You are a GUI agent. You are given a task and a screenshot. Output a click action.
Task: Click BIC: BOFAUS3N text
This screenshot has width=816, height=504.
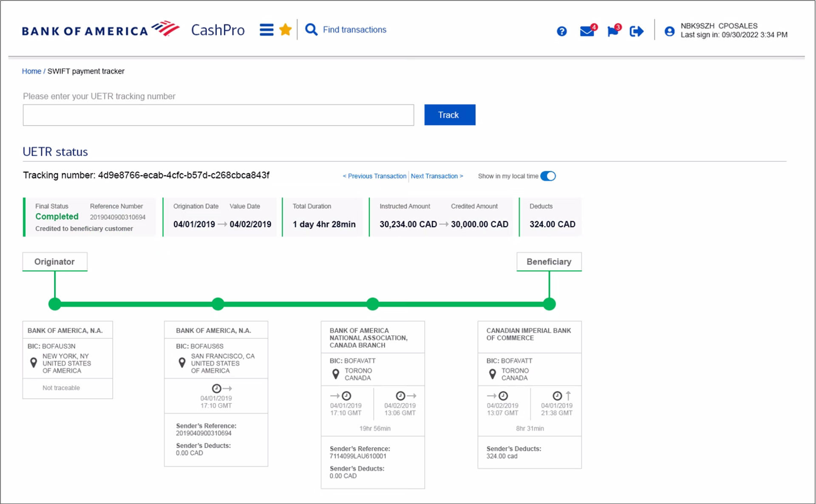pyautogui.click(x=51, y=346)
